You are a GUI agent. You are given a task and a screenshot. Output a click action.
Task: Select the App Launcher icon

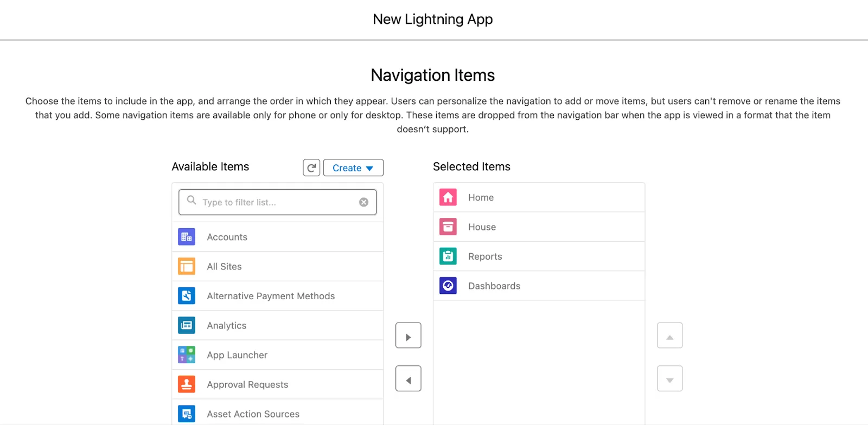click(186, 355)
